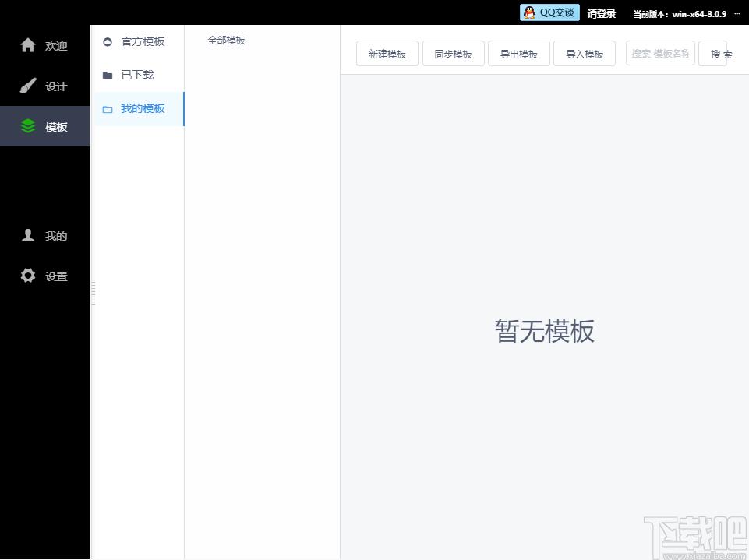Click the home icon beside 欢迎
Viewport: 749px width, 560px height.
(x=28, y=45)
